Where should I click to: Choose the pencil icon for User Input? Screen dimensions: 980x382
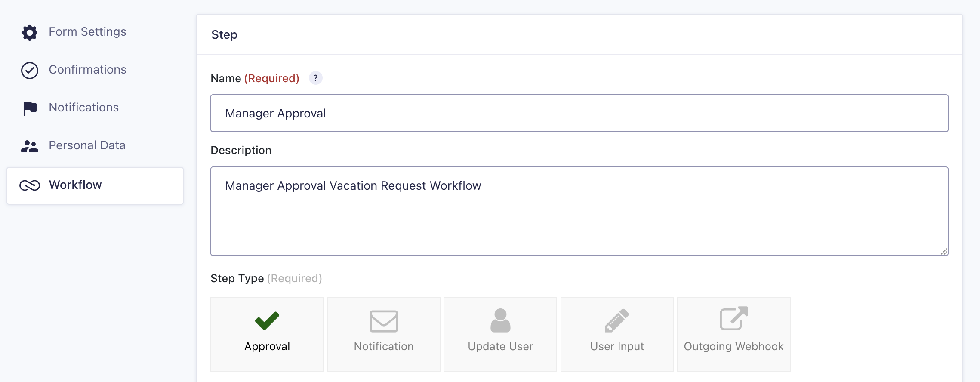tap(617, 320)
